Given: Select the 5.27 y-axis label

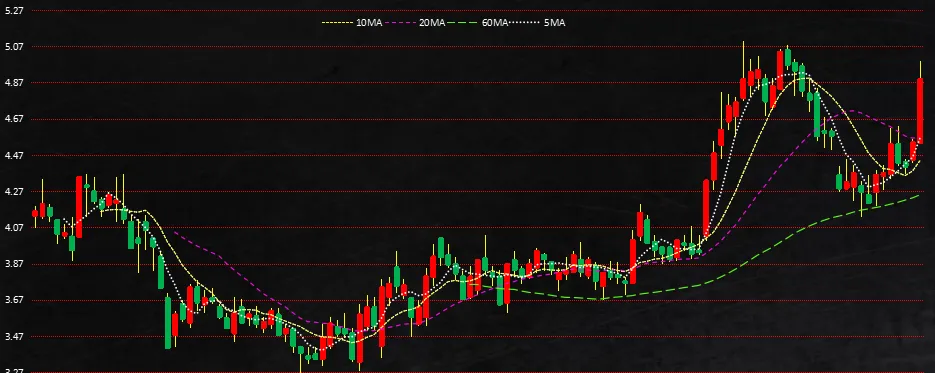Looking at the screenshot, I should [14, 10].
